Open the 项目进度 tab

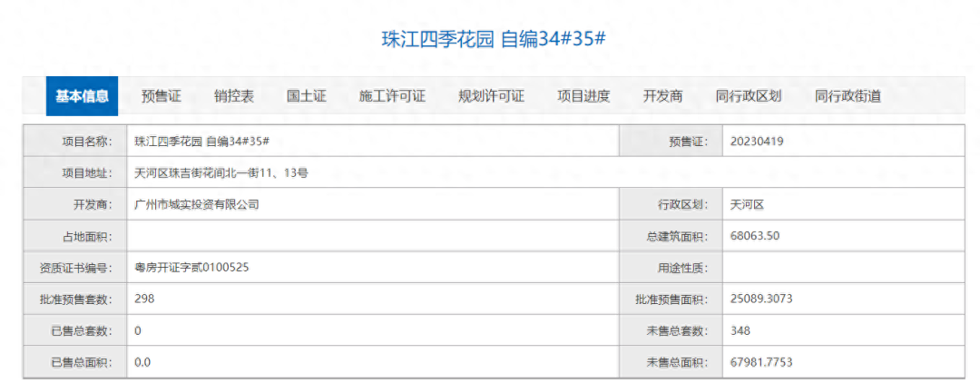583,96
